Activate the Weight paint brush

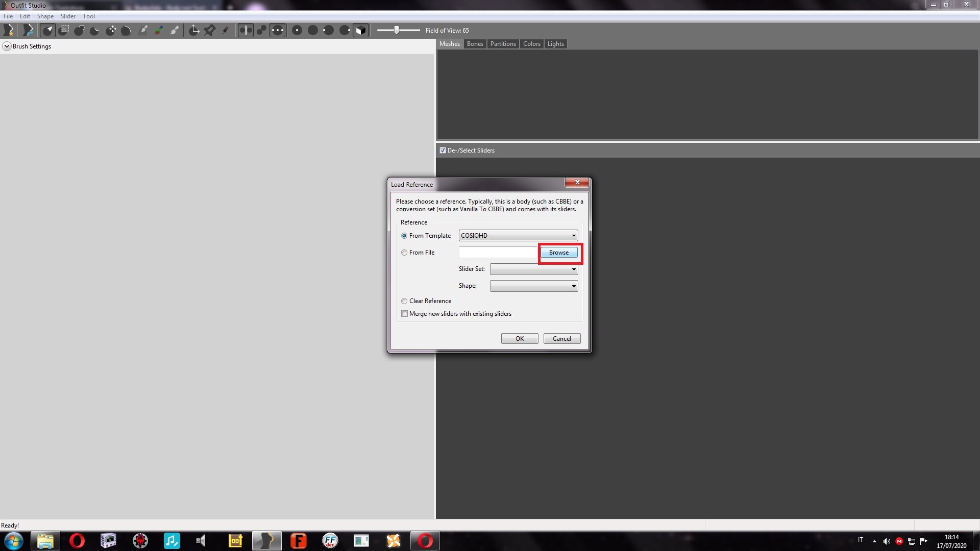(x=143, y=30)
